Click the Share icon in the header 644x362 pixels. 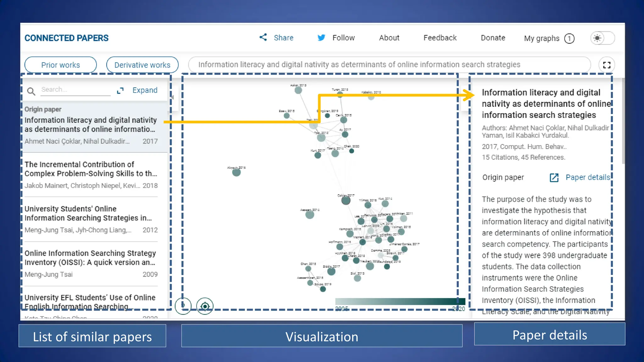[x=263, y=37]
